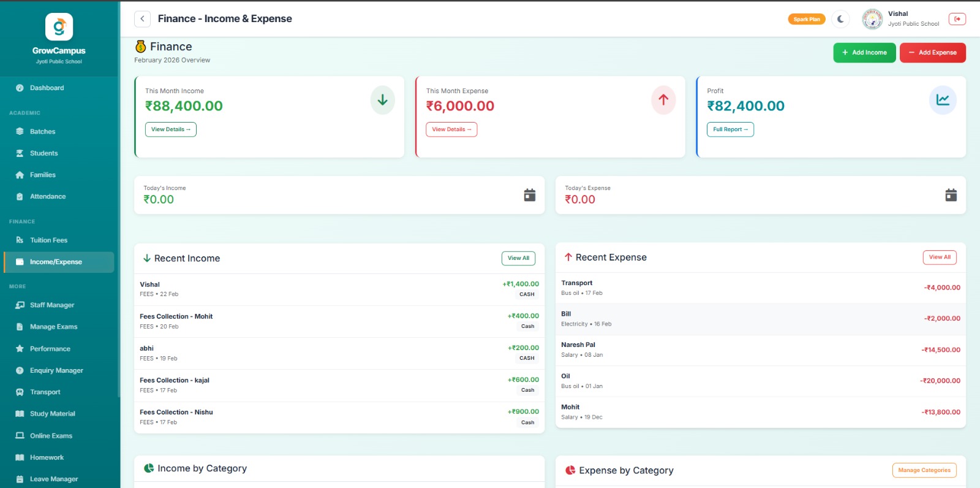Go to Tuition Fees in the sidebar
980x488 pixels.
coord(48,240)
